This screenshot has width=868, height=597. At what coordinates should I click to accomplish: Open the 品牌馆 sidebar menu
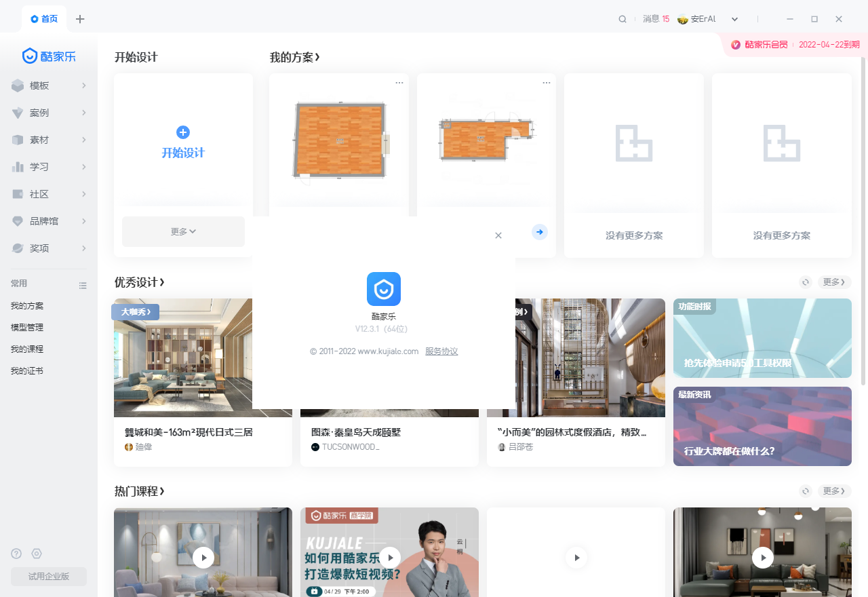tap(49, 221)
